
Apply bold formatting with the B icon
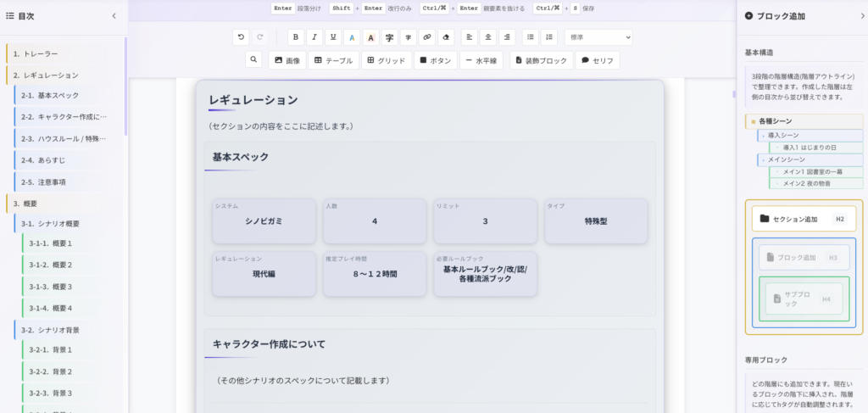(296, 37)
